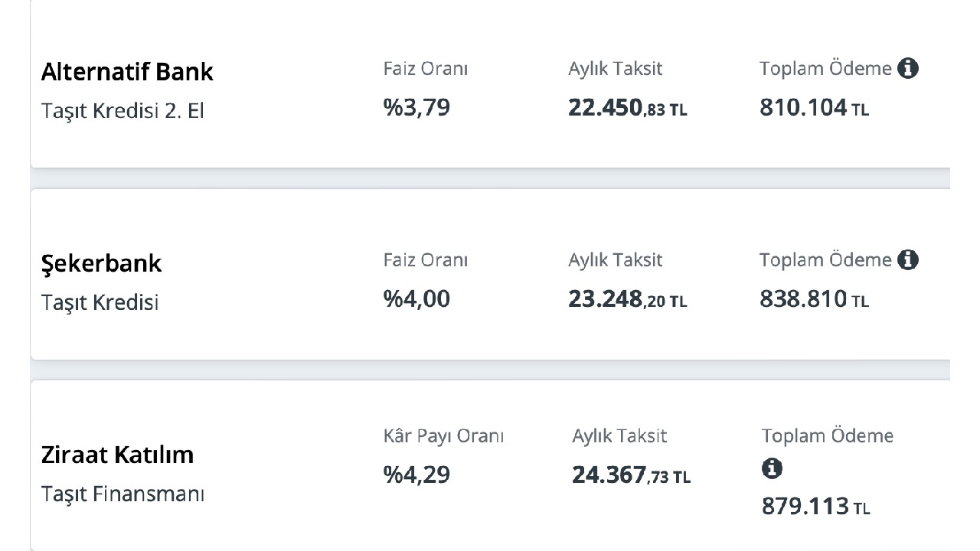Click total payment 879.113 TL
Viewport: 980px width, 551px height.
pyautogui.click(x=816, y=506)
